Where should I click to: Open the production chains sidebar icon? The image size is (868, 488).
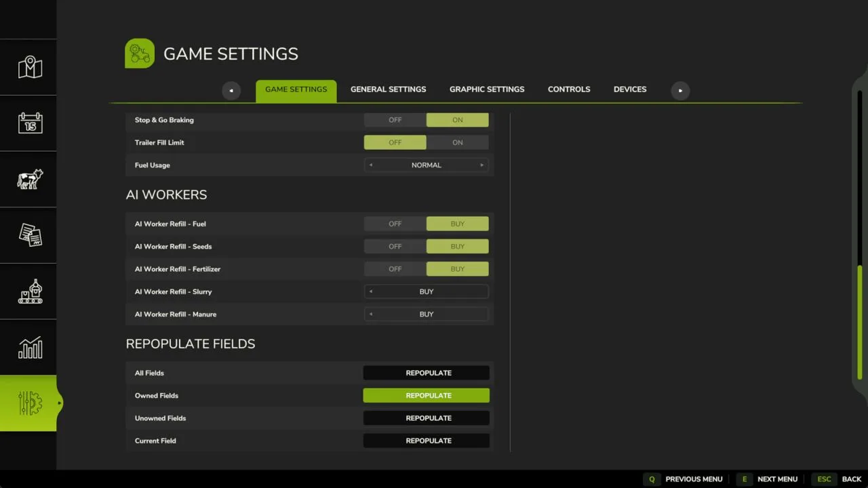(30, 291)
